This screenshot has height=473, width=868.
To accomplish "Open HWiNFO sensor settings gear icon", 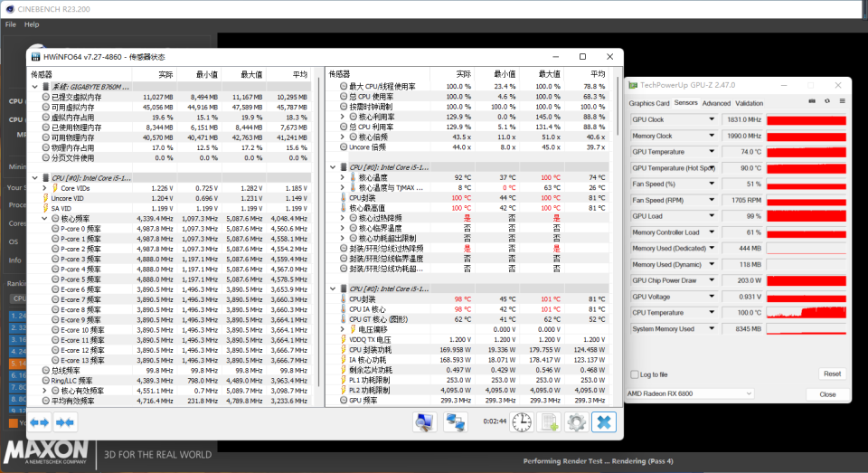I will [576, 421].
